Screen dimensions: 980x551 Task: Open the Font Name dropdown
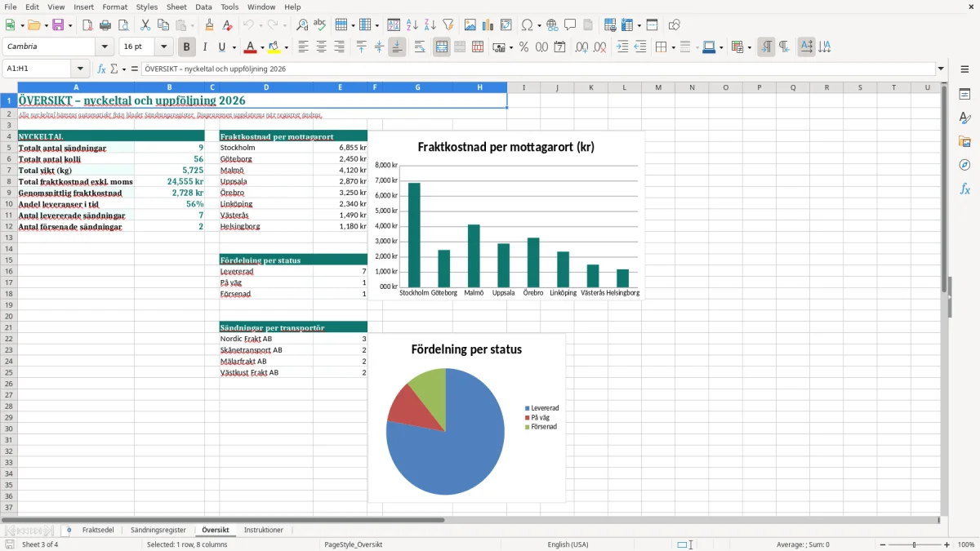105,47
